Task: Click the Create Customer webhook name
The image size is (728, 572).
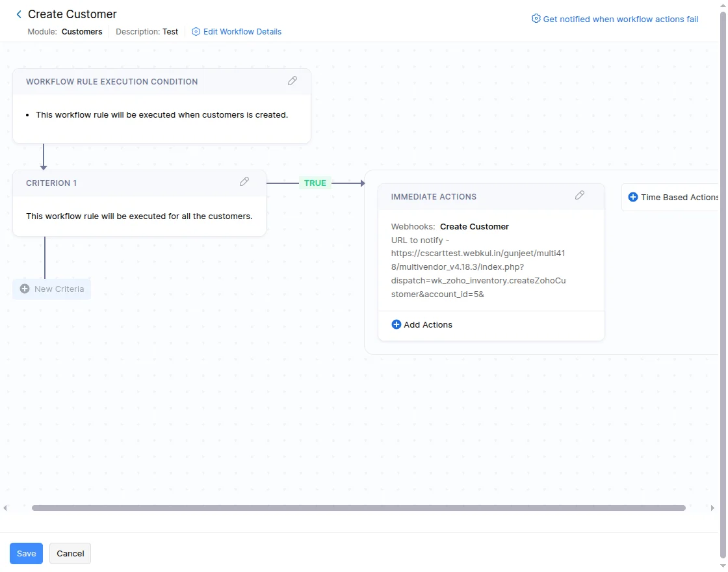Action: (x=474, y=227)
